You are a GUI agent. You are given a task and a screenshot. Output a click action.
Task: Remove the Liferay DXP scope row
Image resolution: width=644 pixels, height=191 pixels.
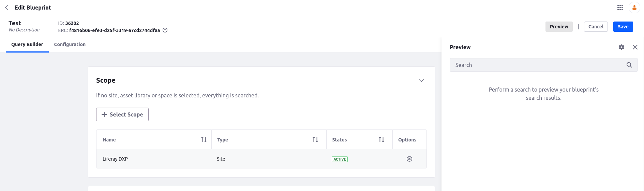409,159
